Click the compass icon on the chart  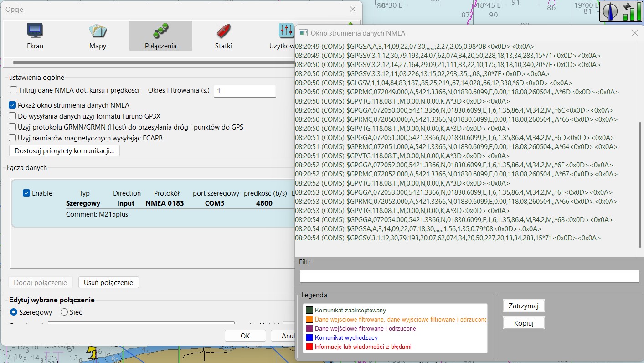pos(610,11)
